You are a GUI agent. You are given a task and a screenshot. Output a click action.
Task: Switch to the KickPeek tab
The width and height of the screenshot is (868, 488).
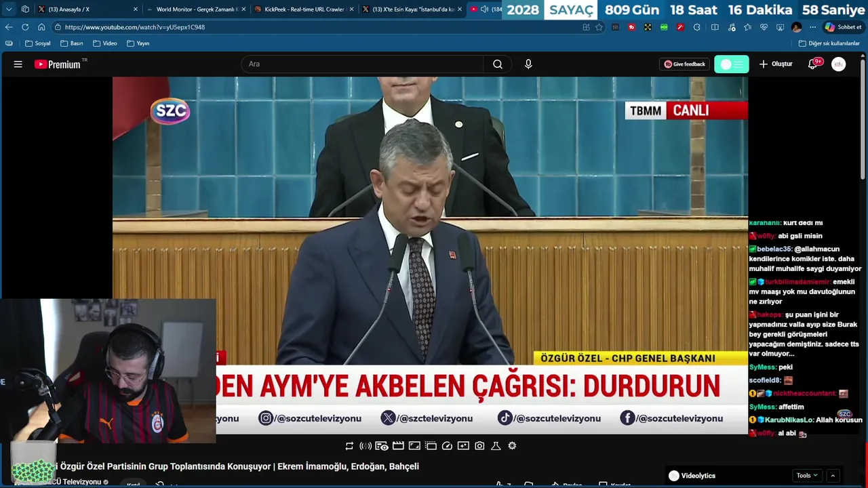[304, 9]
